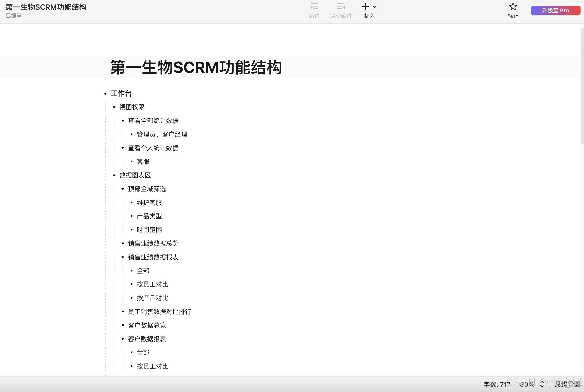Click the 升级至 Pro button
The width and height of the screenshot is (584, 392).
[555, 10]
